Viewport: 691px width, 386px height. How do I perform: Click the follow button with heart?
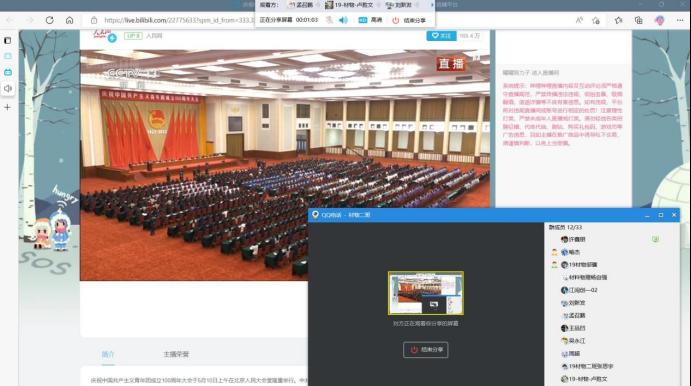(441, 36)
